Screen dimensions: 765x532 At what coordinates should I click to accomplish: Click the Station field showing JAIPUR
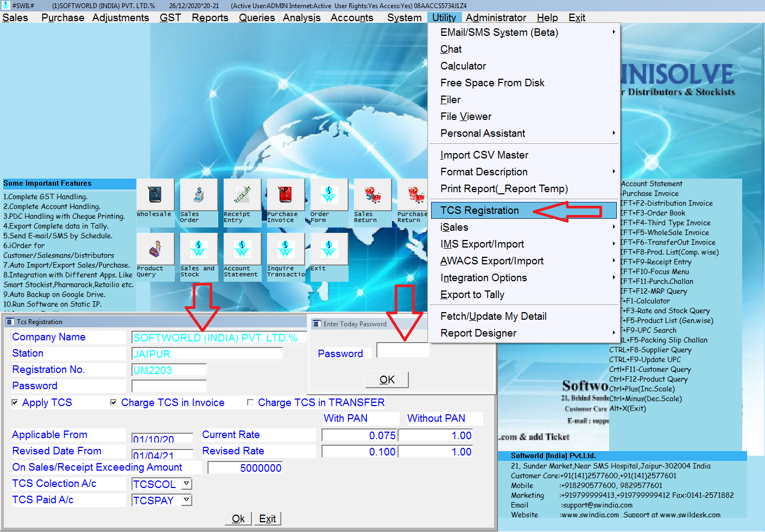coord(207,354)
